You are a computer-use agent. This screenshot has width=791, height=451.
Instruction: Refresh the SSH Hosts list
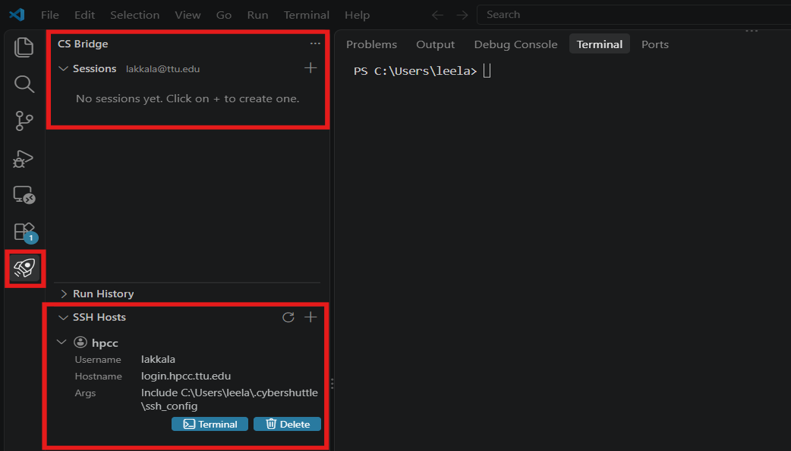click(x=288, y=317)
